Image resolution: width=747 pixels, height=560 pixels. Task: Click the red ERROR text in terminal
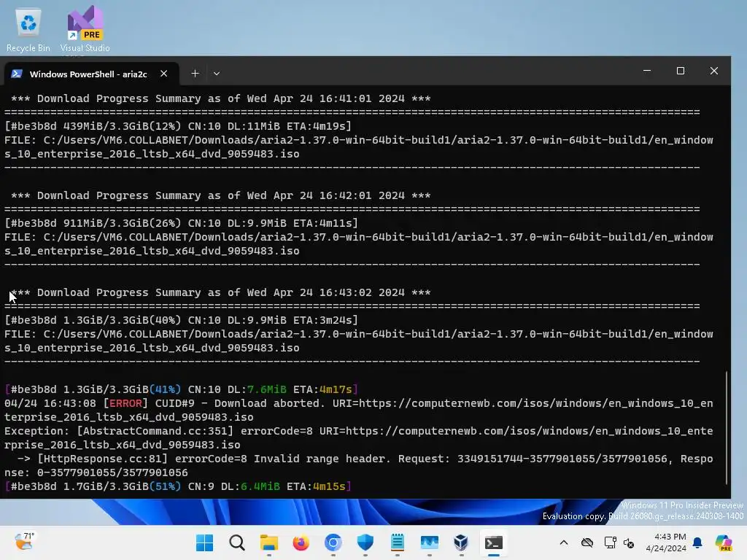(x=125, y=403)
